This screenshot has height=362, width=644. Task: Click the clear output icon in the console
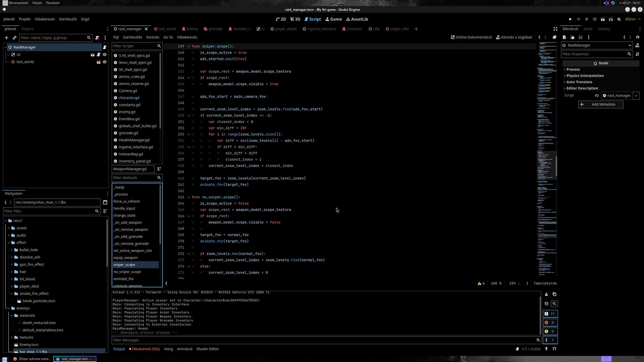546,294
